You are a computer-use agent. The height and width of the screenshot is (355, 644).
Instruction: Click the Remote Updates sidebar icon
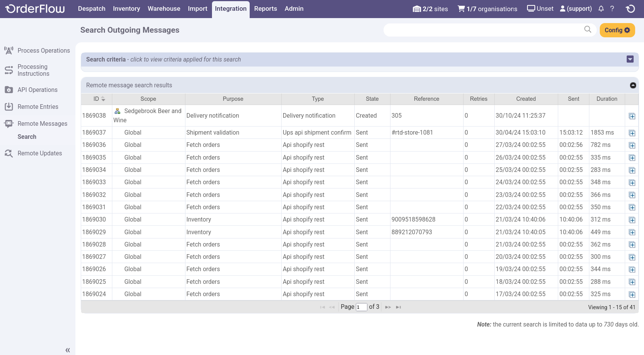8,153
